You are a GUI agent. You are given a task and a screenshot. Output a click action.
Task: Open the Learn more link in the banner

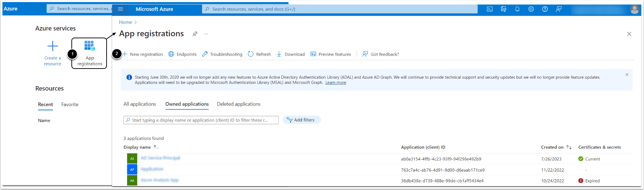[x=335, y=83]
